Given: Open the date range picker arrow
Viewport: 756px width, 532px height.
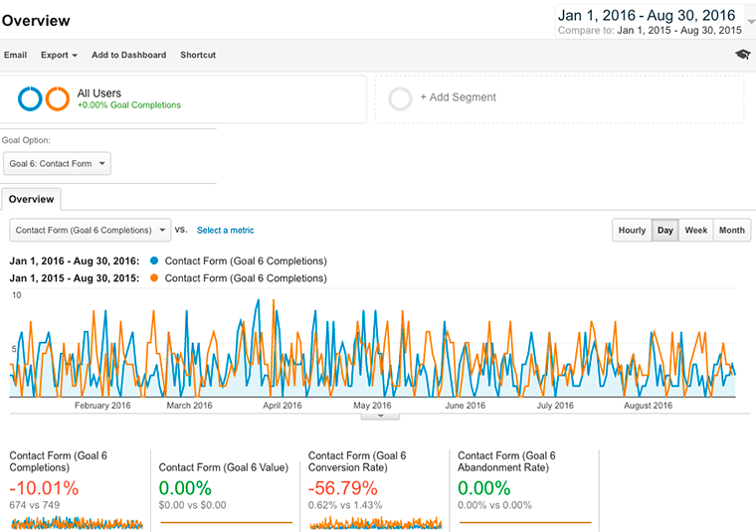Looking at the screenshot, I should 751,22.
